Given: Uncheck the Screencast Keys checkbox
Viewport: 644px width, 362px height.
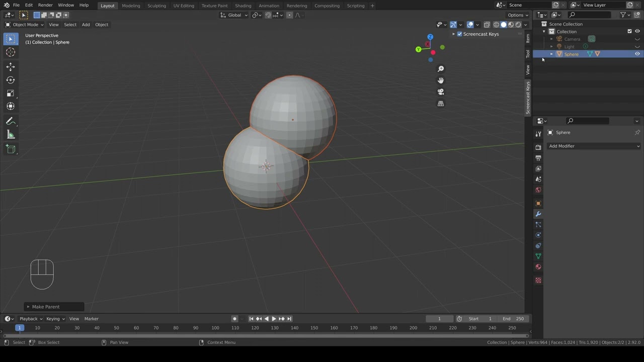Looking at the screenshot, I should (459, 34).
